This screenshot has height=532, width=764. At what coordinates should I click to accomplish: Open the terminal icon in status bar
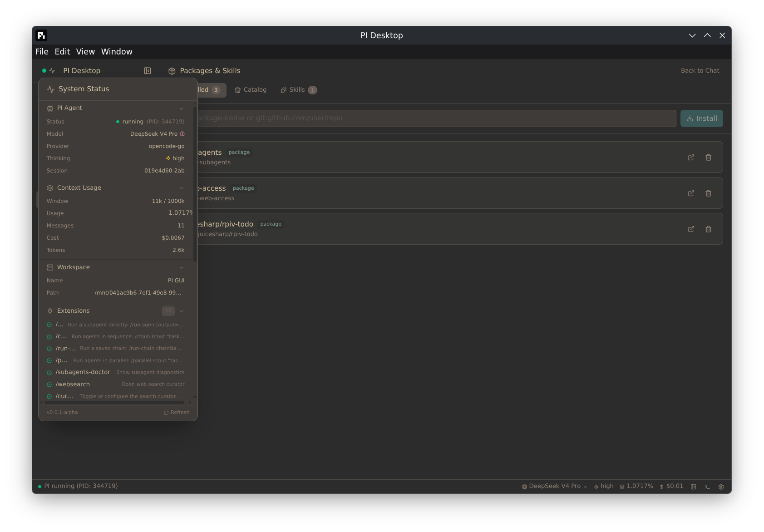[x=707, y=487]
